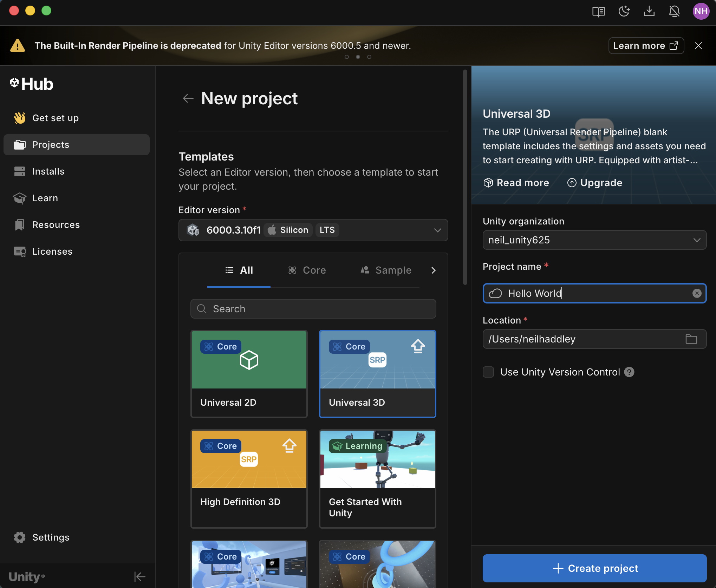This screenshot has height=588, width=716.
Task: Show more template tabs with chevron
Action: 434,270
